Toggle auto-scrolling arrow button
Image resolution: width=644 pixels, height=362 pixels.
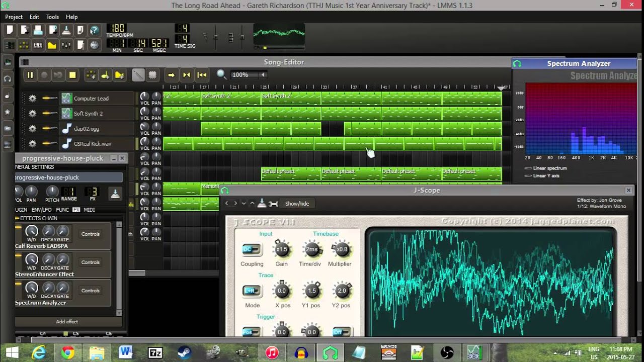point(171,75)
